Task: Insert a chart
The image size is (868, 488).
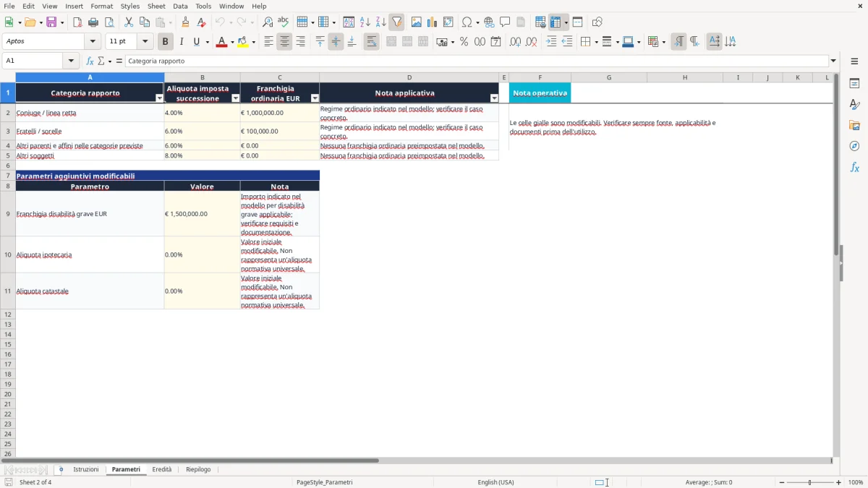Action: pyautogui.click(x=433, y=22)
